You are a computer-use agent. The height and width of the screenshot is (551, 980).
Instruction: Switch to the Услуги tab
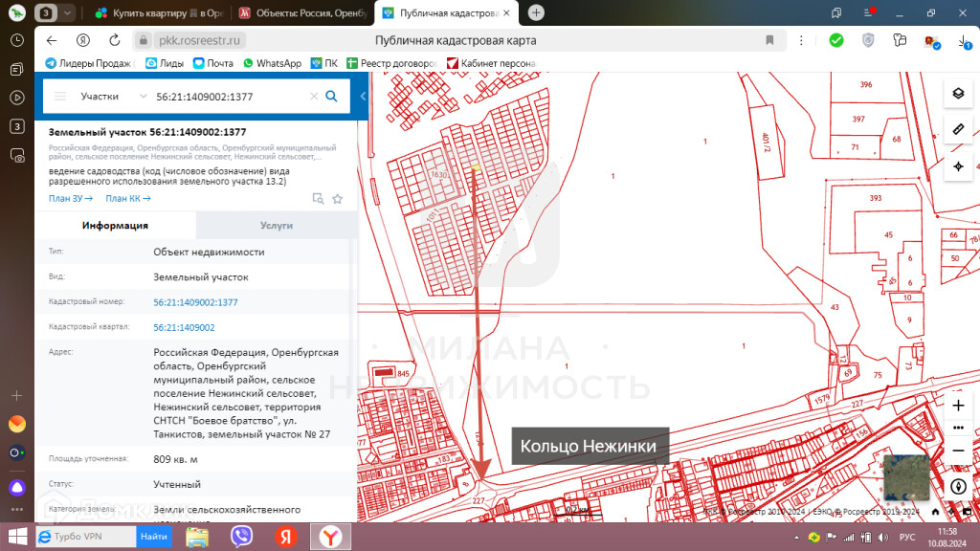276,226
